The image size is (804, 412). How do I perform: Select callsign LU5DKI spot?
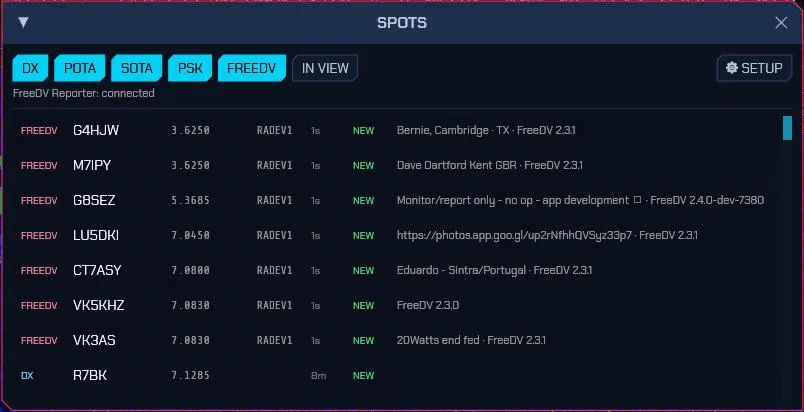[x=96, y=235]
